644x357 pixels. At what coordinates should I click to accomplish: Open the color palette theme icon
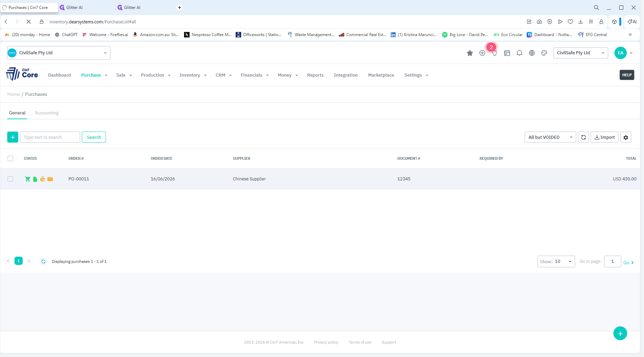point(544,53)
